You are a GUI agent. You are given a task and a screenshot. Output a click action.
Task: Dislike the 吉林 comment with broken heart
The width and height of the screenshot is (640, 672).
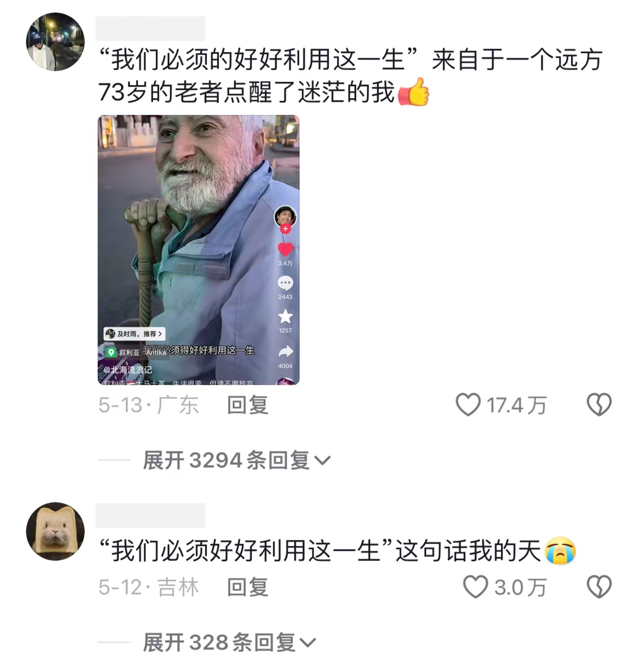(x=599, y=587)
